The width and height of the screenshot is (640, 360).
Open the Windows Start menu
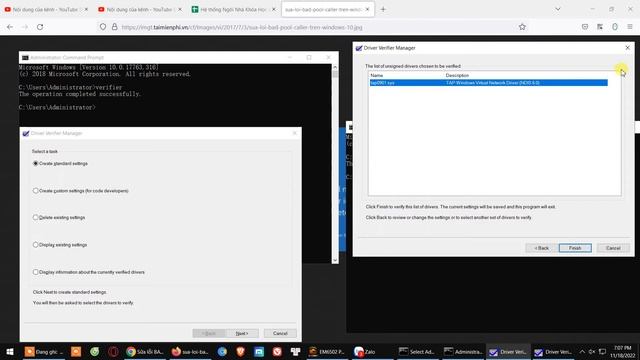[10, 351]
